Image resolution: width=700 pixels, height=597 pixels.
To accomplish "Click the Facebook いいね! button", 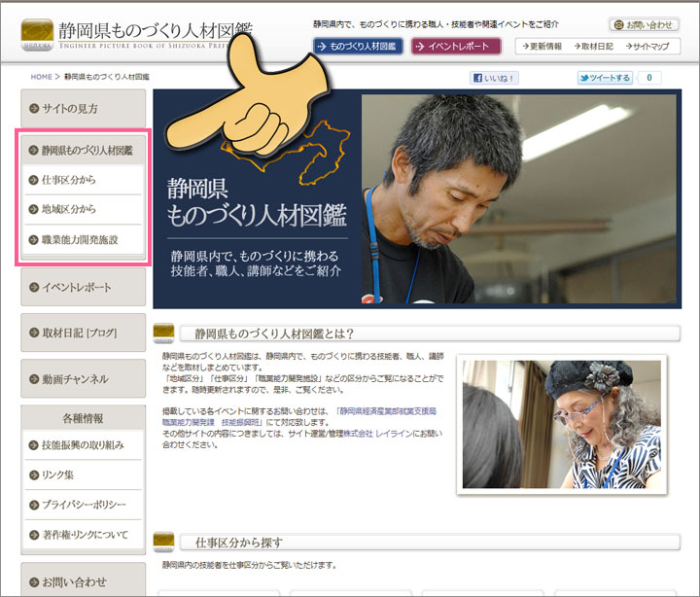I will pyautogui.click(x=494, y=78).
